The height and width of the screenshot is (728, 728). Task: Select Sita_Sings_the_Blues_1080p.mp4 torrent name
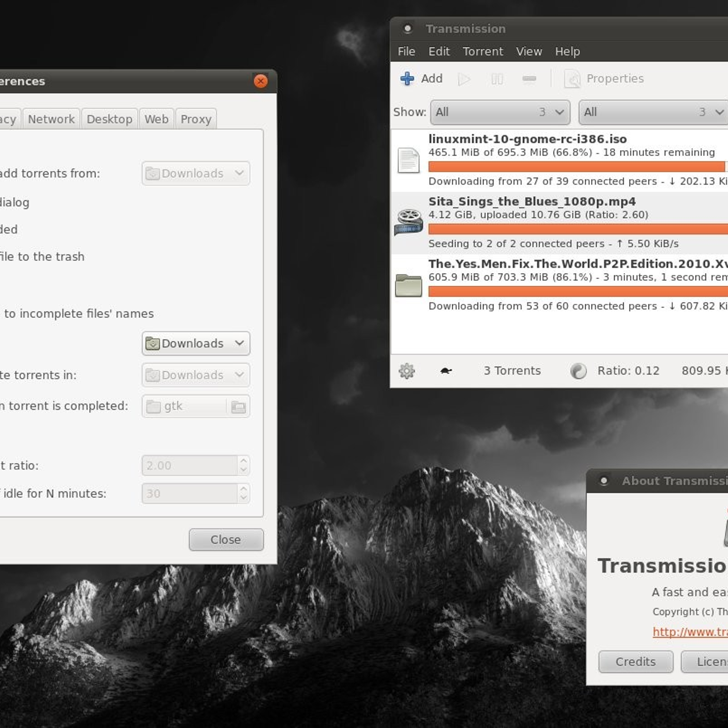point(532,202)
